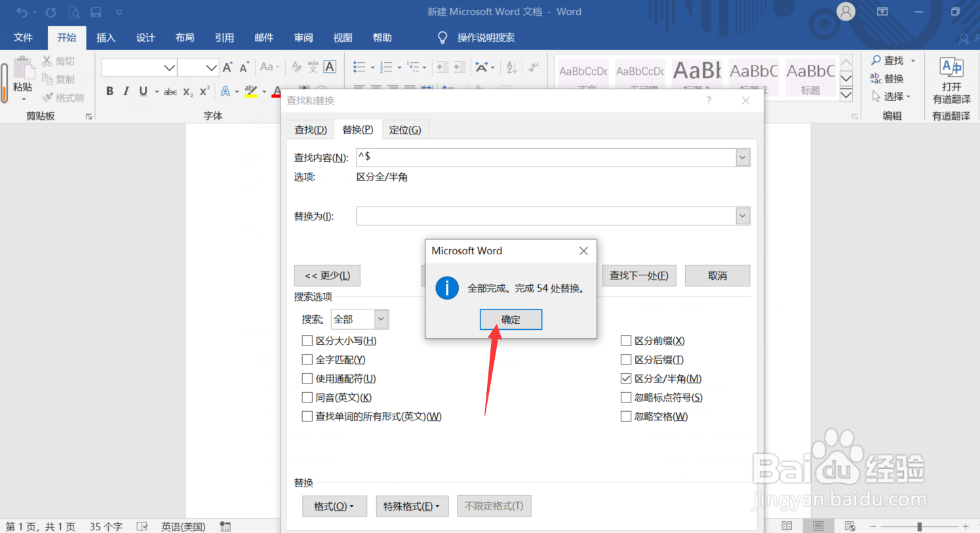
Task: Enable 区分大小写 matching
Action: [307, 340]
